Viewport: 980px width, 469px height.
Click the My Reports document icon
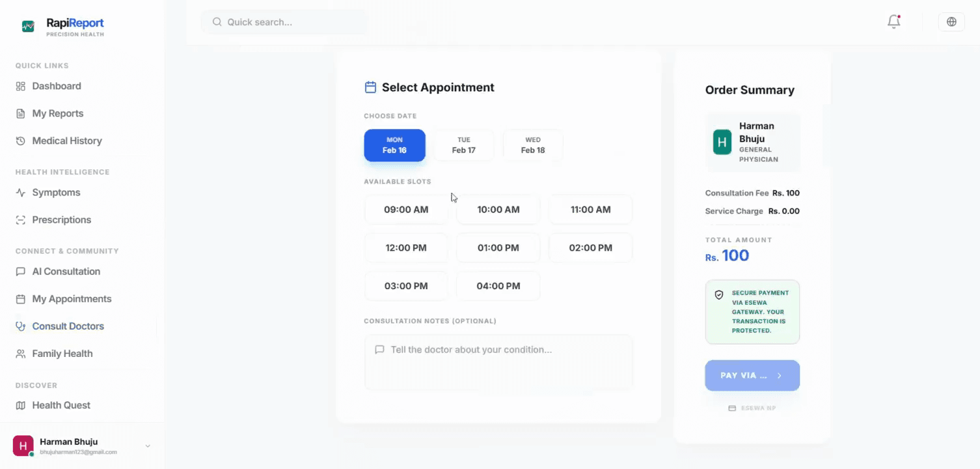tap(21, 113)
